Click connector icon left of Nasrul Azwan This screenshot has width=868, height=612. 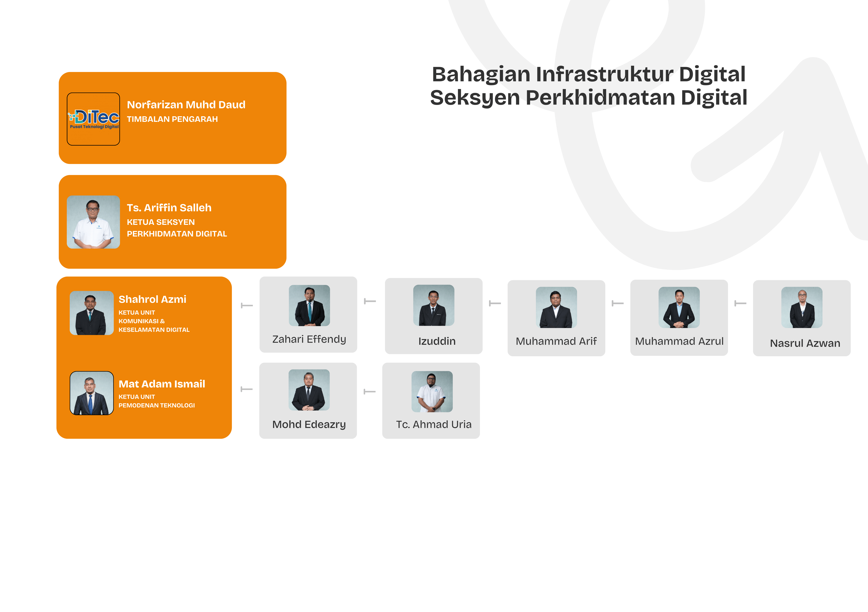pos(740,303)
